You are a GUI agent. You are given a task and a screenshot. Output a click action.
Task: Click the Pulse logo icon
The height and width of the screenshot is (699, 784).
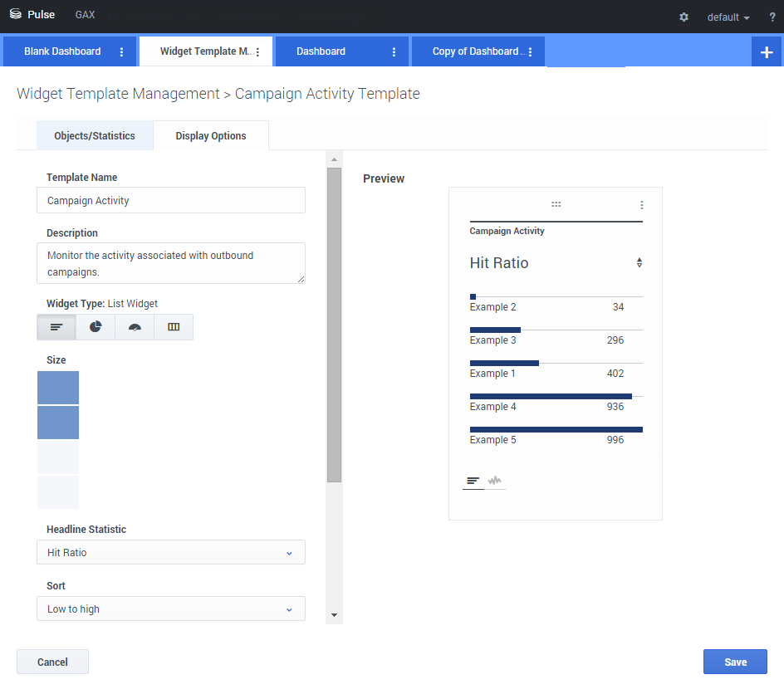(16, 14)
